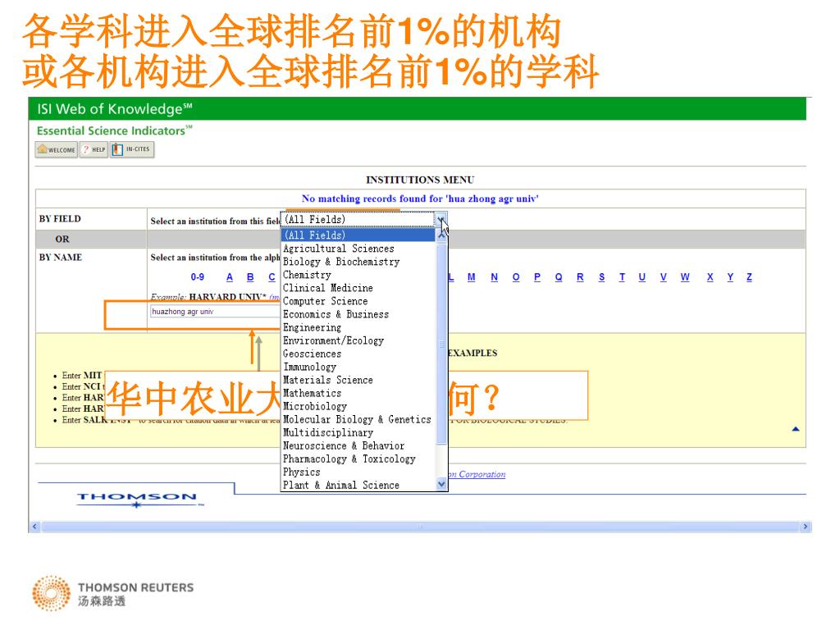Viewport: 840px width, 630px height.
Task: Select Chemistry in field list
Action: point(307,275)
